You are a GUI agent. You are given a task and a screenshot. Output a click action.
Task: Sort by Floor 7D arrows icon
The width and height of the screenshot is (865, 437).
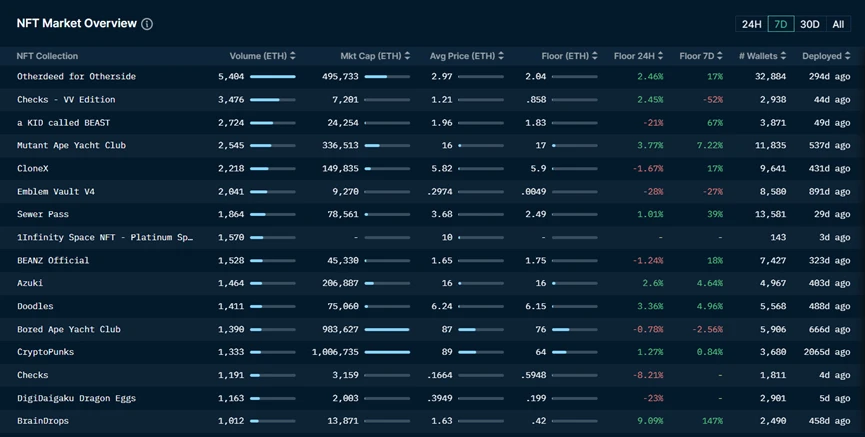tap(719, 56)
